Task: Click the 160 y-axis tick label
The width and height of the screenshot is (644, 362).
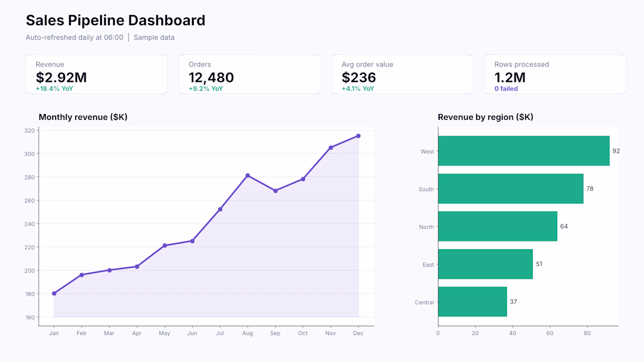Action: 30,318
